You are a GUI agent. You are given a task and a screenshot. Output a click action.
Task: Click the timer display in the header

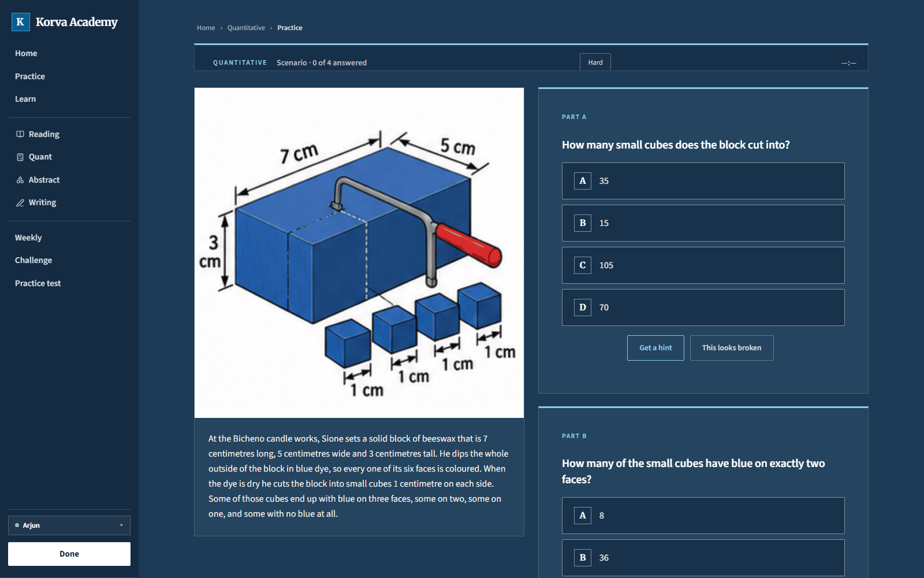[848, 62]
